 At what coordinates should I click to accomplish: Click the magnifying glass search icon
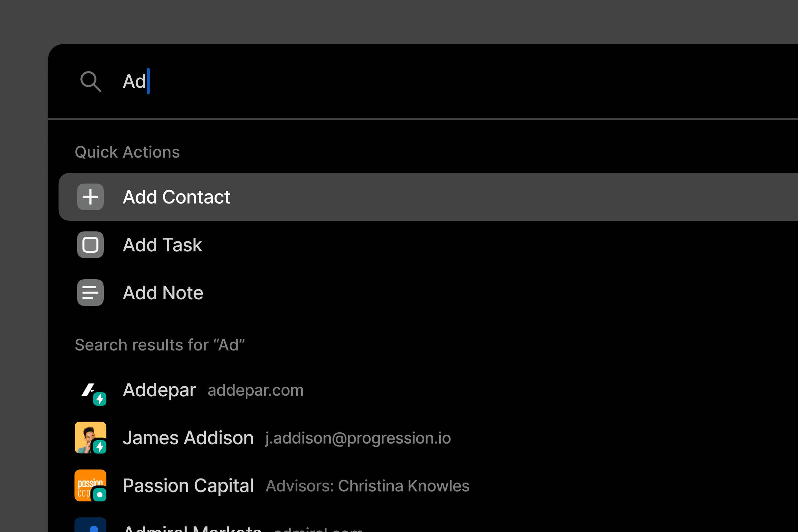tap(90, 81)
